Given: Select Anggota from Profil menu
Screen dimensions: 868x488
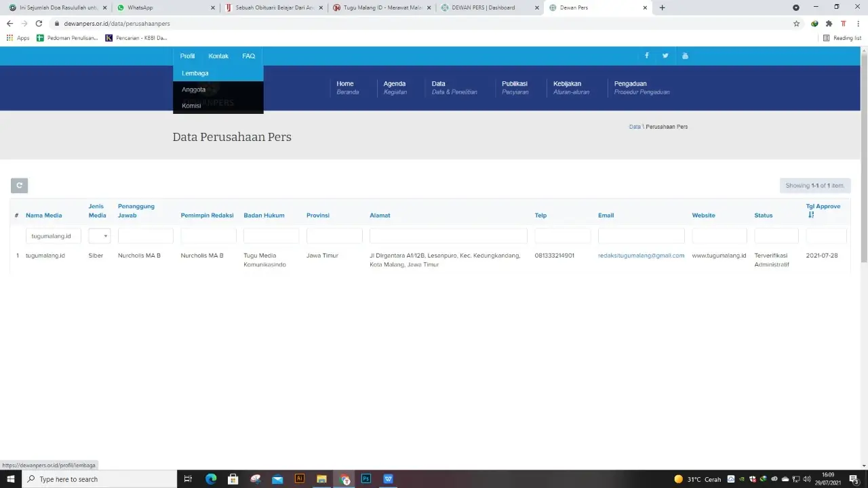Looking at the screenshot, I should point(218,89).
